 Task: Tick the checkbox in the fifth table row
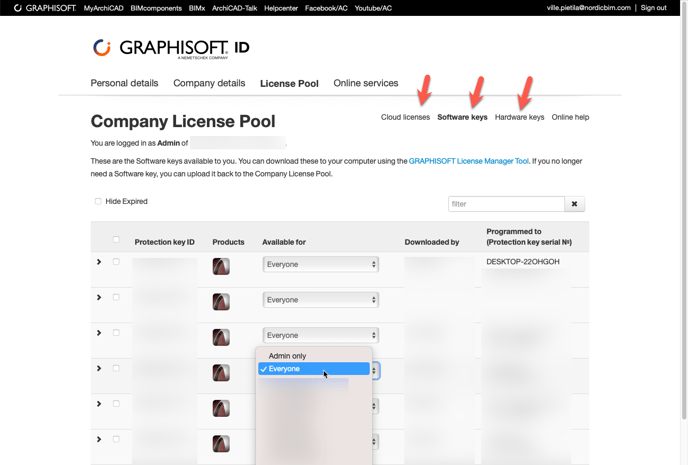(x=116, y=404)
